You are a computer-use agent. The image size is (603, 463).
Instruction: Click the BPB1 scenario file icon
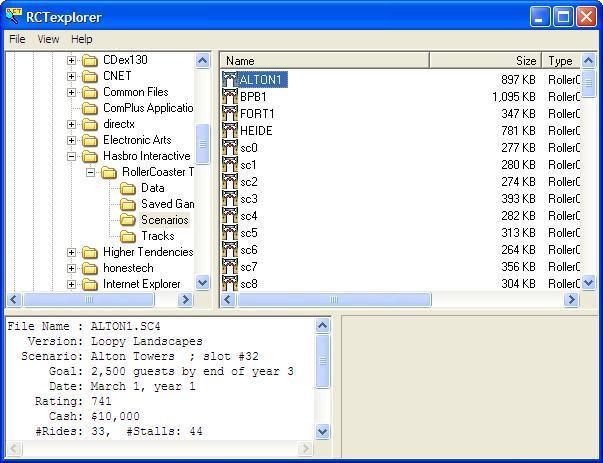(x=230, y=97)
